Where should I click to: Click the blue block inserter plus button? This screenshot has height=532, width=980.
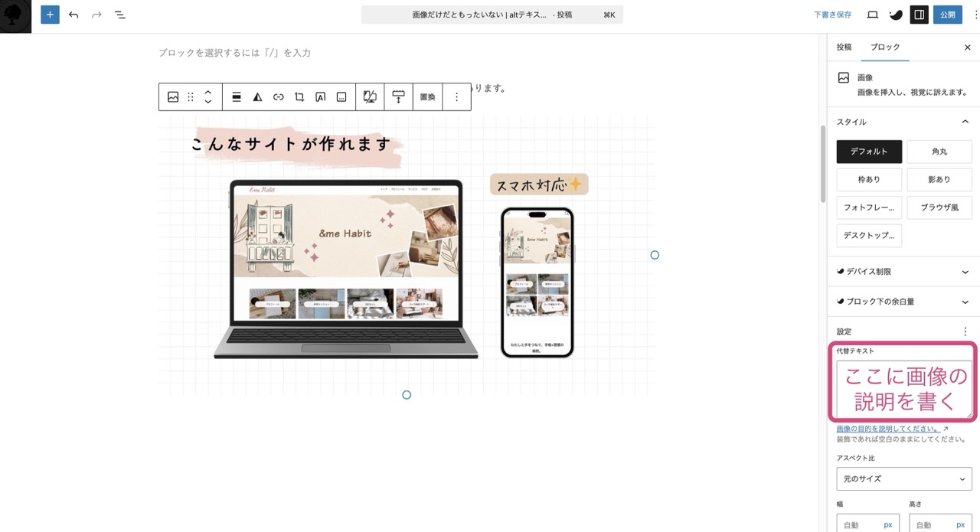point(50,15)
